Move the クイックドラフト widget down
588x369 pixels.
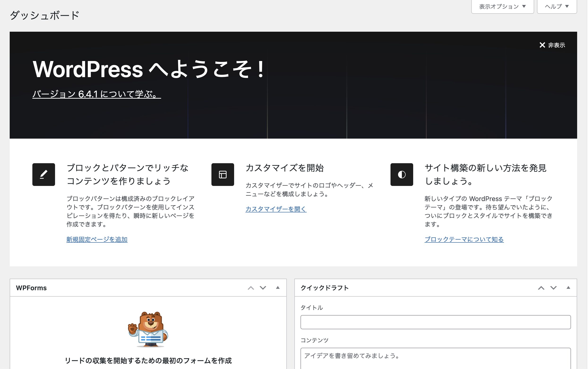(553, 288)
